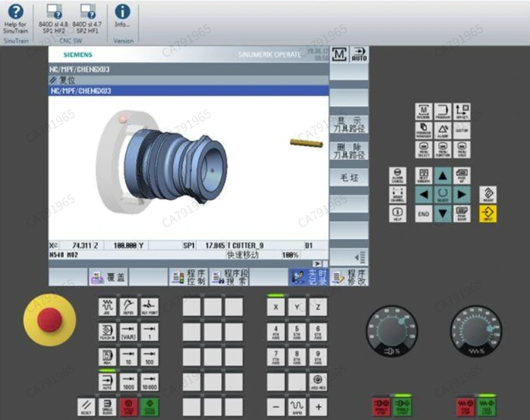This screenshot has width=530, height=420.
Task: Click the NEXT WINDOW key
Action: (424, 176)
